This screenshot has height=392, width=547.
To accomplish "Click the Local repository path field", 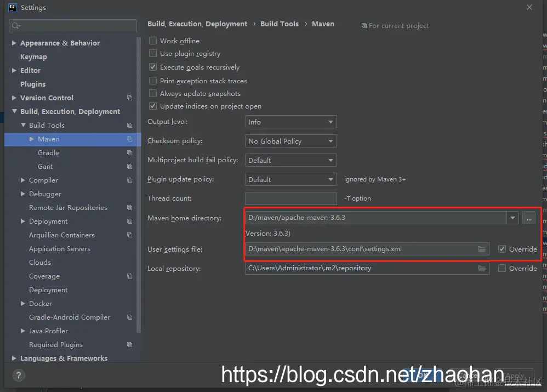I will 367,269.
